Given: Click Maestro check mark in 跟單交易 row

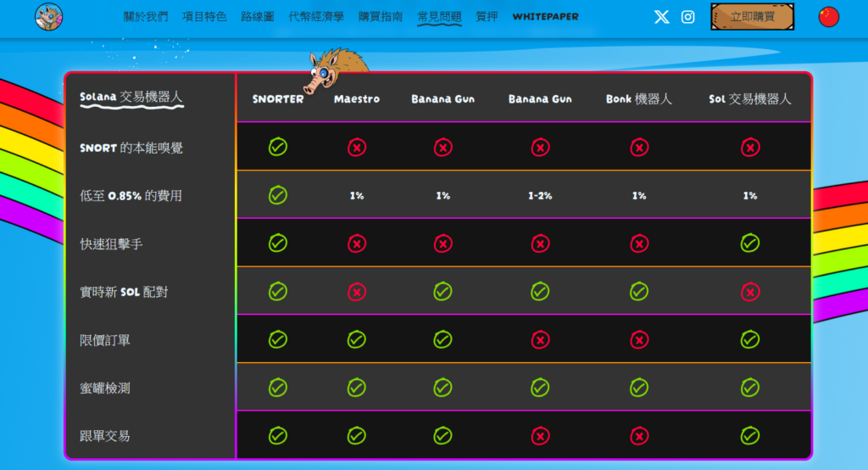Looking at the screenshot, I should [x=357, y=435].
